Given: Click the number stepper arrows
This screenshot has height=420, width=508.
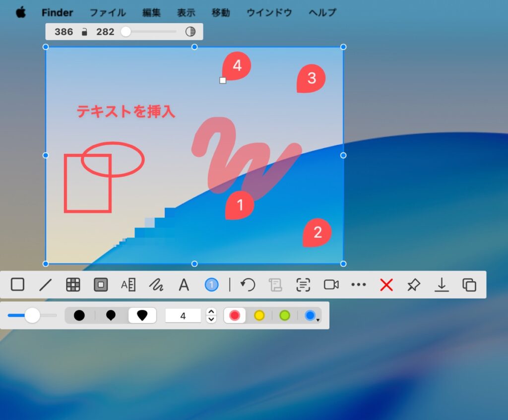Looking at the screenshot, I should [x=211, y=315].
